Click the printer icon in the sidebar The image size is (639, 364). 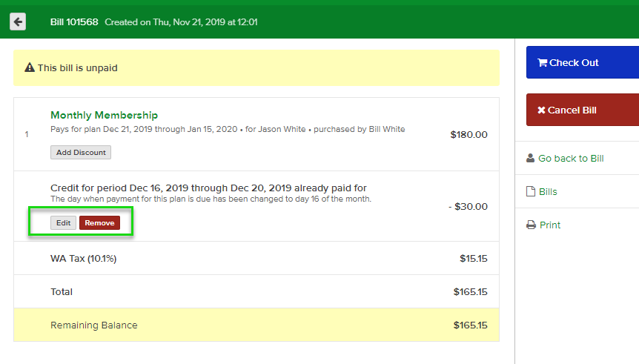(530, 225)
